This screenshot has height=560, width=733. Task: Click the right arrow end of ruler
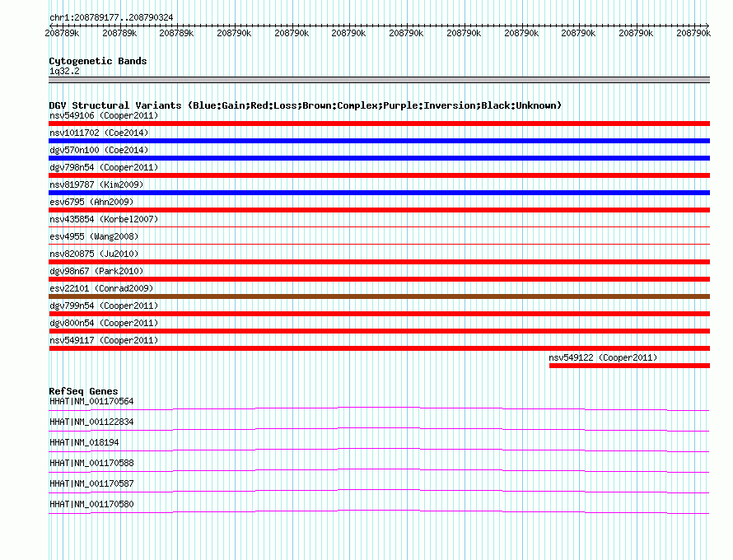click(707, 26)
